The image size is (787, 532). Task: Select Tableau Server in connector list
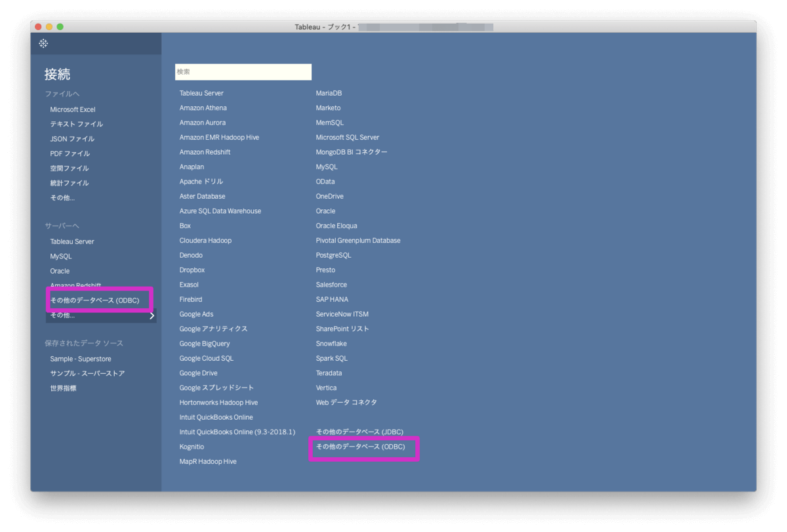201,93
